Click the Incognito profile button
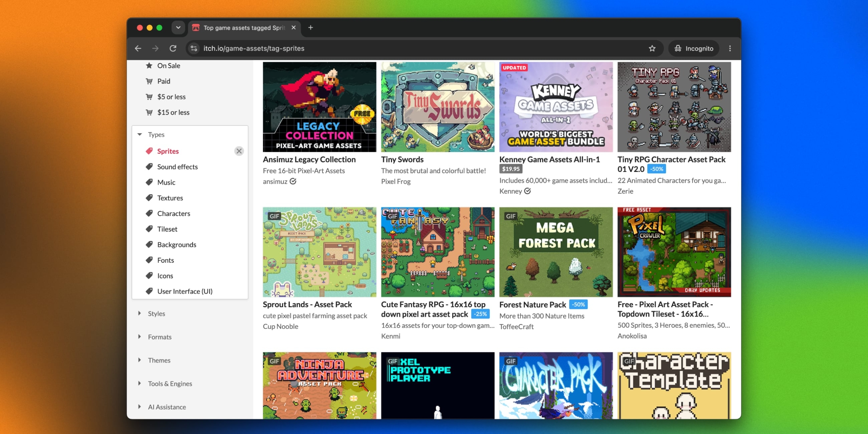 (x=694, y=48)
